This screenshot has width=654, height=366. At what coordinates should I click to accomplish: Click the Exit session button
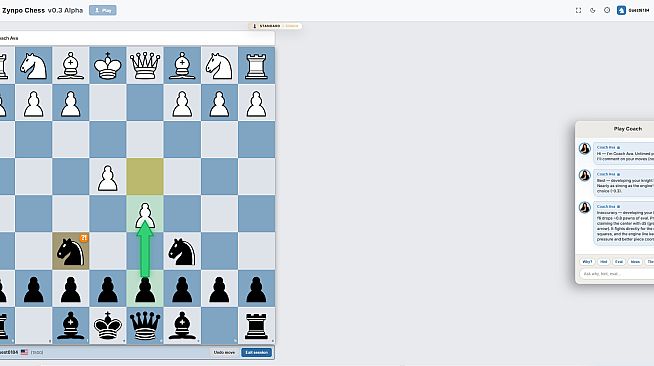pyautogui.click(x=257, y=352)
